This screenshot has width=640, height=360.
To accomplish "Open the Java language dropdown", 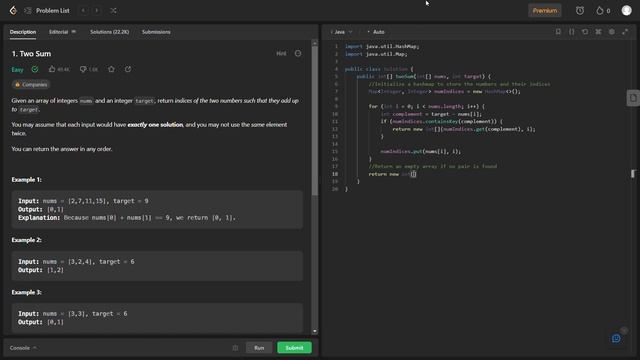I will pyautogui.click(x=341, y=32).
